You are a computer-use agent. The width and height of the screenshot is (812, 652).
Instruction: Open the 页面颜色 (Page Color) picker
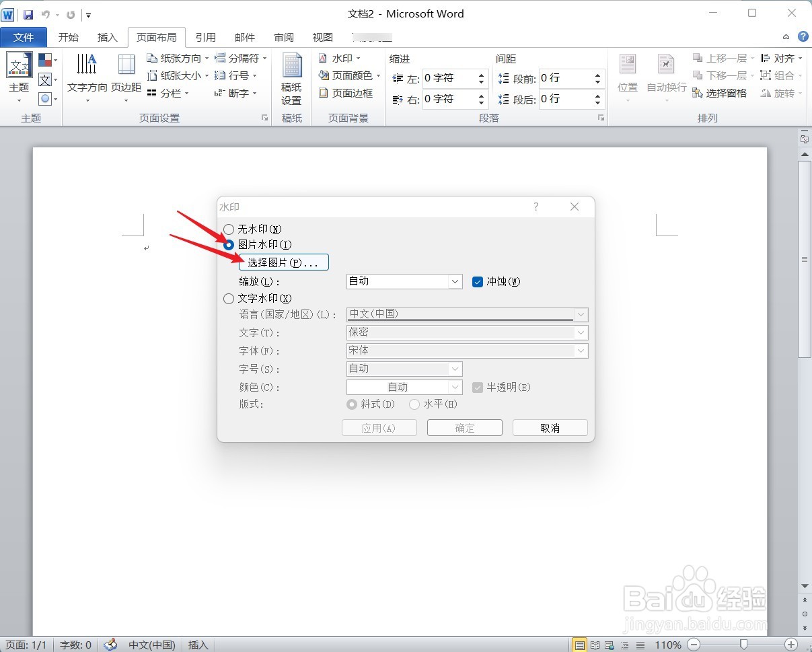[x=350, y=75]
